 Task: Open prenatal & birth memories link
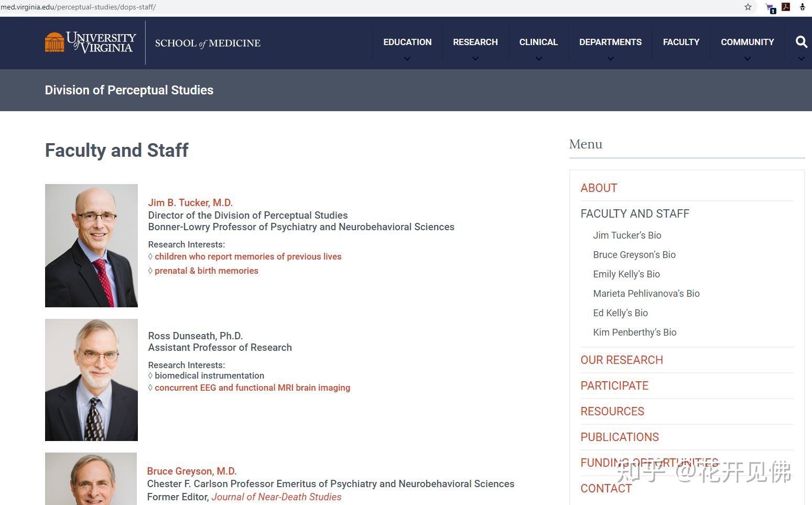(x=207, y=271)
